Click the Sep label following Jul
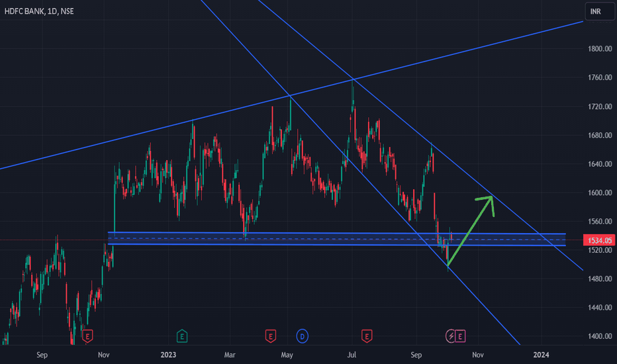Viewport: 617px width, 364px height. click(416, 355)
